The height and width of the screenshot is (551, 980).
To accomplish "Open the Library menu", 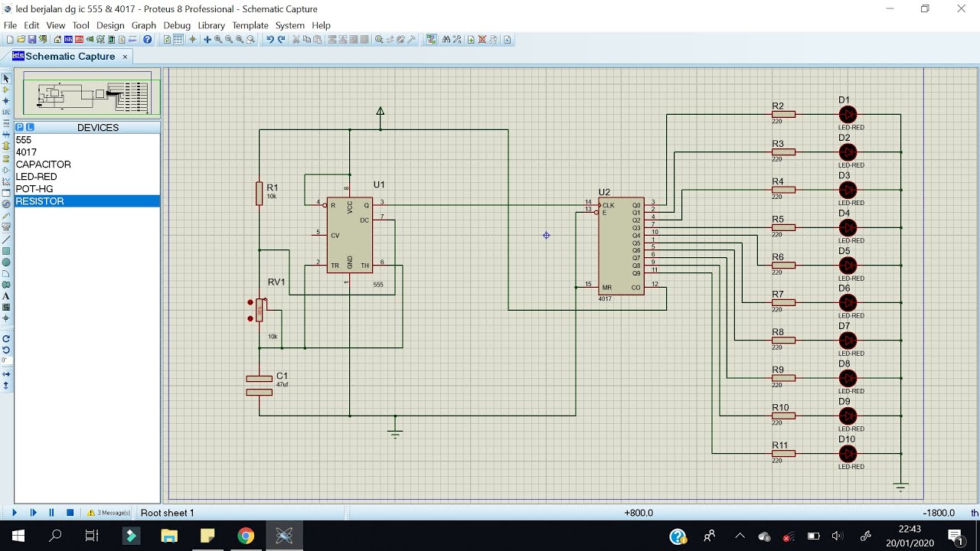I will (x=211, y=25).
